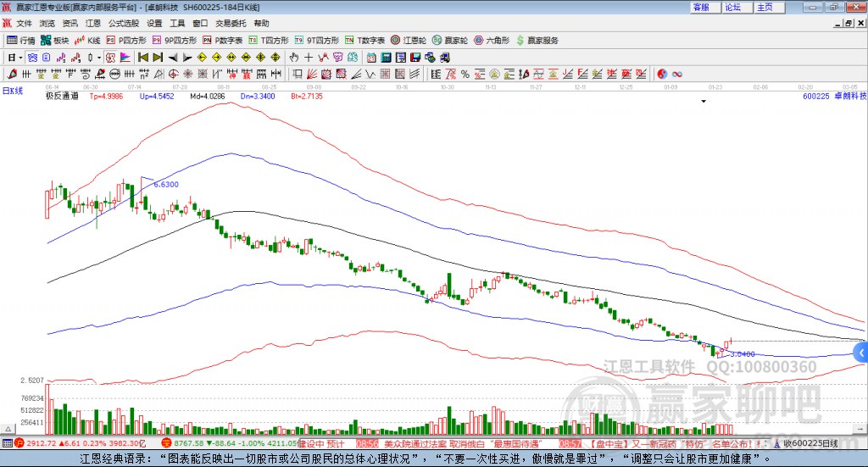Image resolution: width=868 pixels, height=467 pixels.
Task: Open the T四方形 tool
Action: pyautogui.click(x=269, y=41)
